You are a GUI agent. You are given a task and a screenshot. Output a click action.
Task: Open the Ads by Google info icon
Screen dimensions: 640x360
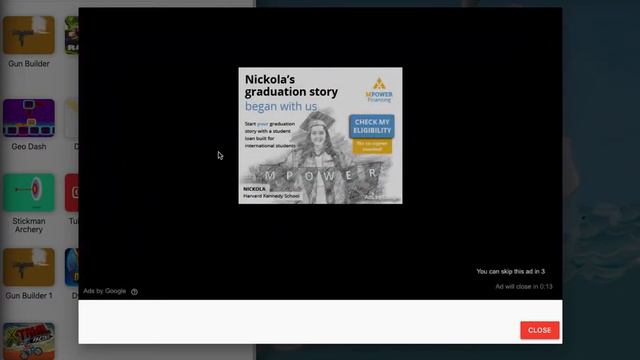(134, 291)
